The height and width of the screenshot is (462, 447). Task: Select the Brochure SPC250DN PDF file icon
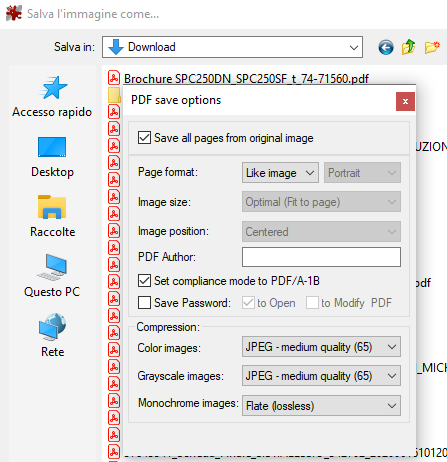[x=114, y=78]
